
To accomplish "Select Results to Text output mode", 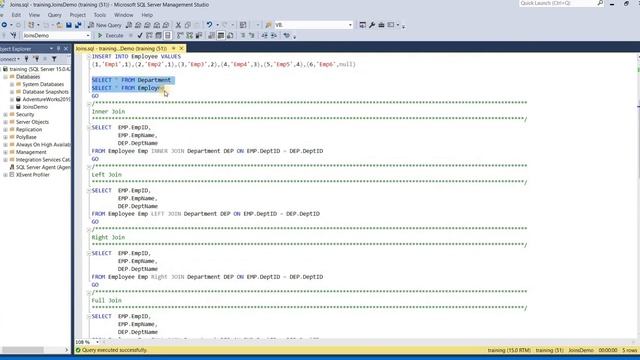I will (x=211, y=36).
